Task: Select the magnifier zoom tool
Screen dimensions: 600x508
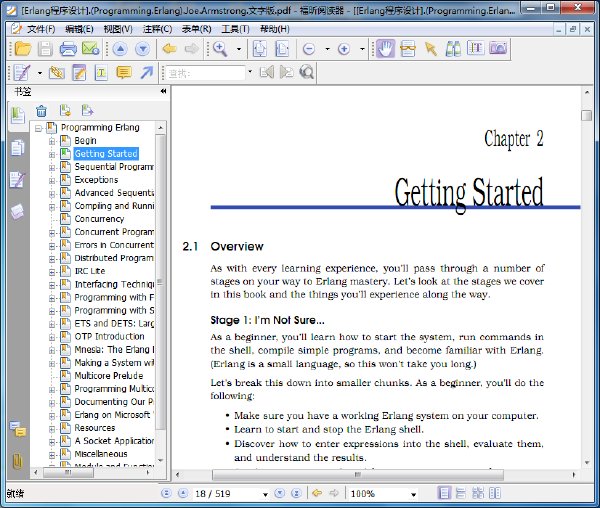Action: (220, 49)
